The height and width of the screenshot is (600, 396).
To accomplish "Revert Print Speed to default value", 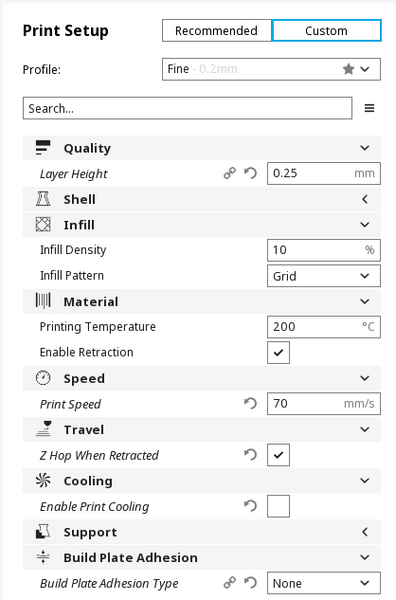I will [x=250, y=403].
